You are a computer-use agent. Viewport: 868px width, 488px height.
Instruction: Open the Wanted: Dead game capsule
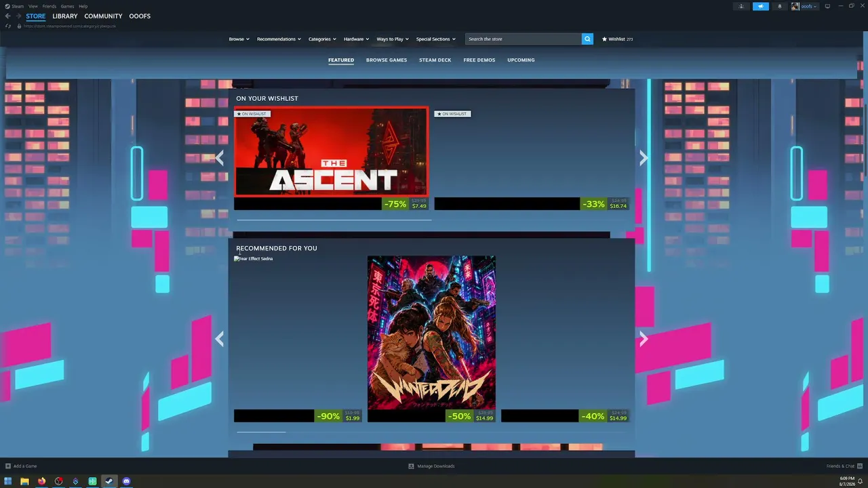point(431,332)
